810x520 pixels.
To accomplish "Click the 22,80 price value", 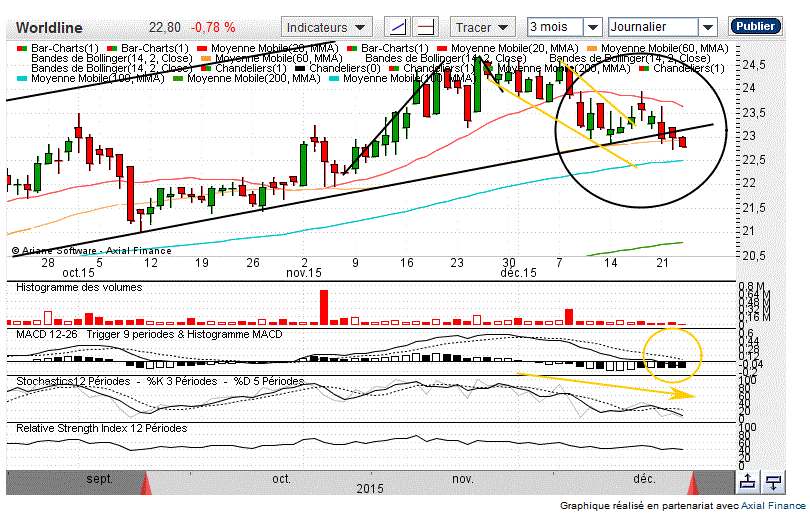I will [165, 27].
